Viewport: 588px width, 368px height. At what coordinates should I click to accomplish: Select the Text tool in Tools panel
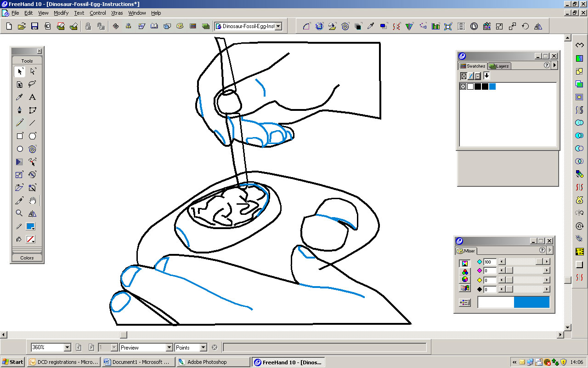(33, 97)
